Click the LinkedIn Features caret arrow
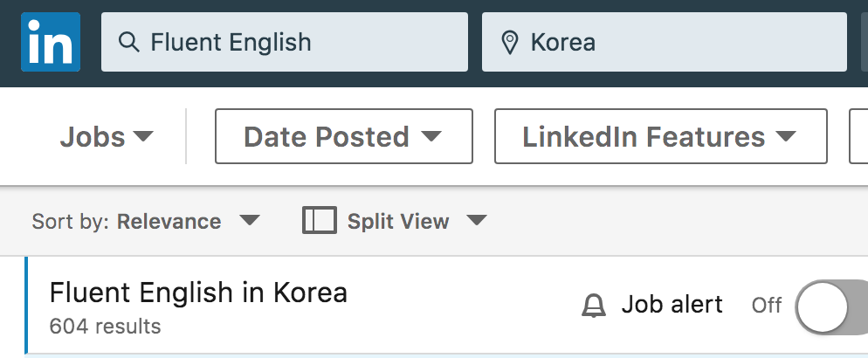 click(786, 136)
